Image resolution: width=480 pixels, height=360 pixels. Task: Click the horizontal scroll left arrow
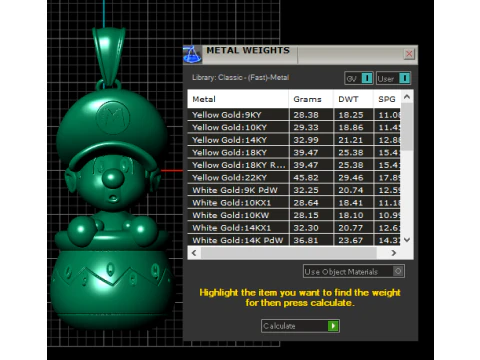[194, 253]
